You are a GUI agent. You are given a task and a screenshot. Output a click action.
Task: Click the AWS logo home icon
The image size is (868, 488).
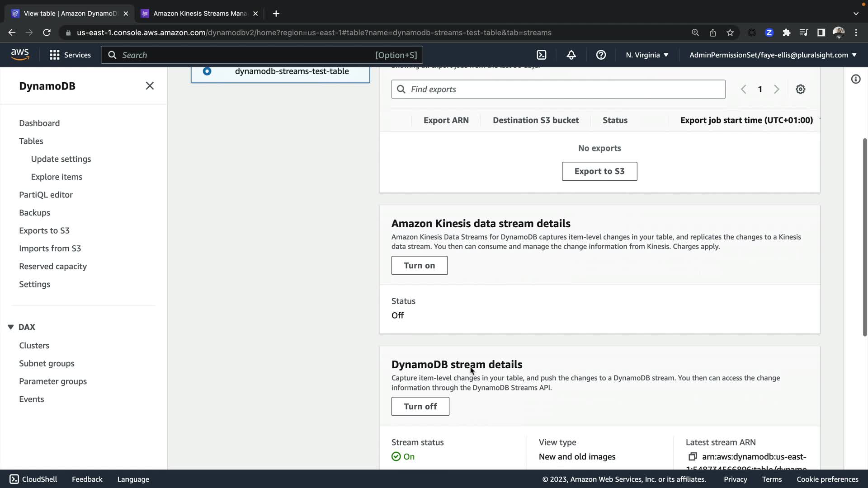pos(20,54)
